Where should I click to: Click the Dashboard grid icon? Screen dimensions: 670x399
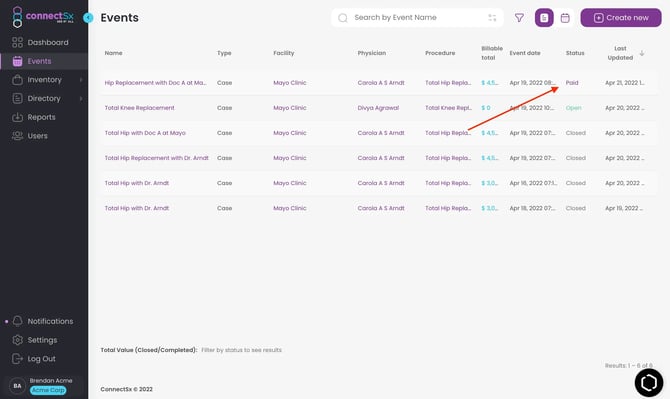(x=18, y=42)
